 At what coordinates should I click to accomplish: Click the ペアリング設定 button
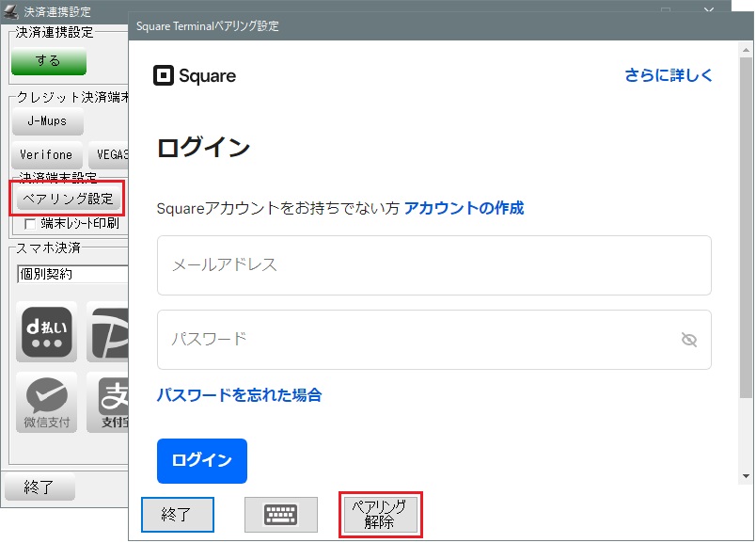point(67,199)
